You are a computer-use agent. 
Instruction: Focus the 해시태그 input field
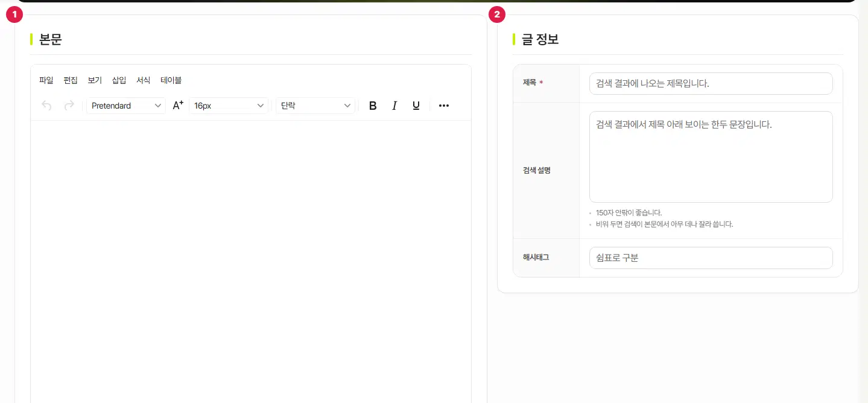[711, 258]
